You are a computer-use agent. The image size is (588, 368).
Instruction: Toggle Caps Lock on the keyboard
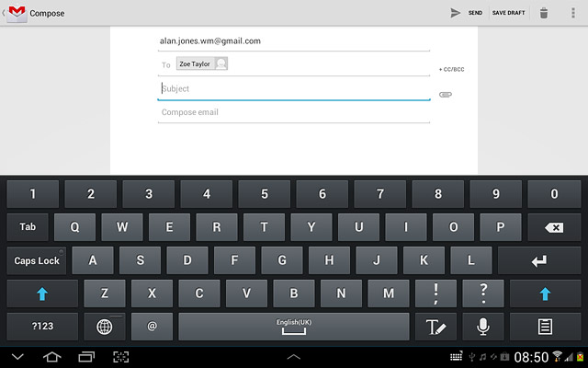click(x=37, y=260)
